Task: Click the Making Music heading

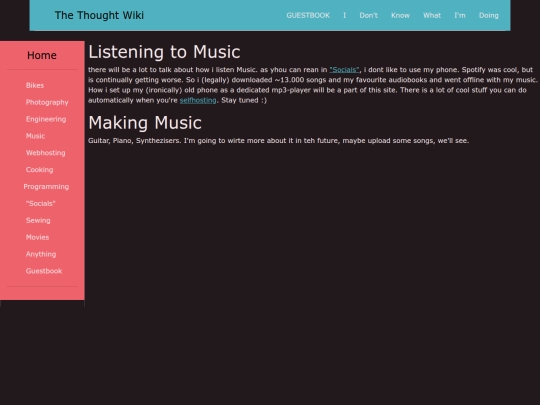Action: coord(145,123)
